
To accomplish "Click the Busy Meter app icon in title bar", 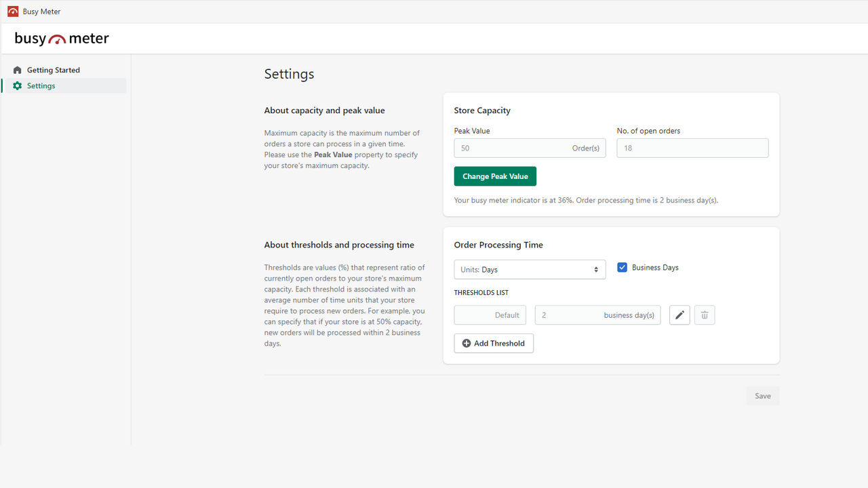I will [13, 12].
